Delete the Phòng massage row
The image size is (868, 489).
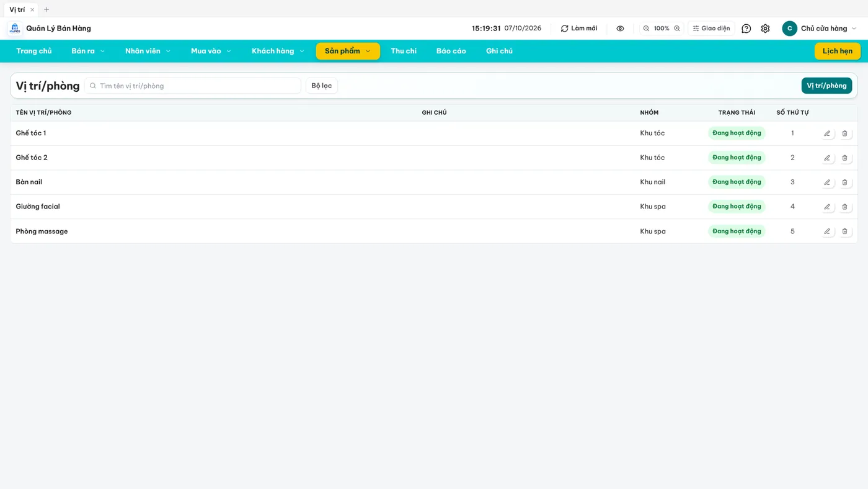coord(845,231)
